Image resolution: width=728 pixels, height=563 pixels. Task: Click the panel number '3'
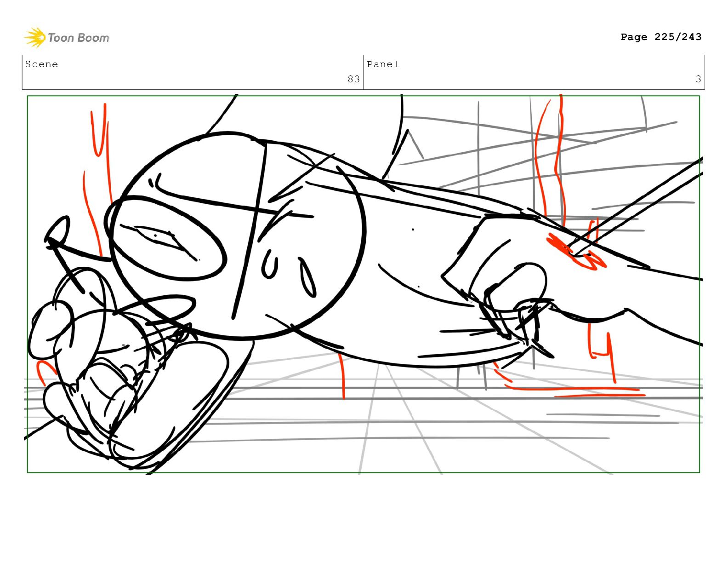[x=698, y=79]
